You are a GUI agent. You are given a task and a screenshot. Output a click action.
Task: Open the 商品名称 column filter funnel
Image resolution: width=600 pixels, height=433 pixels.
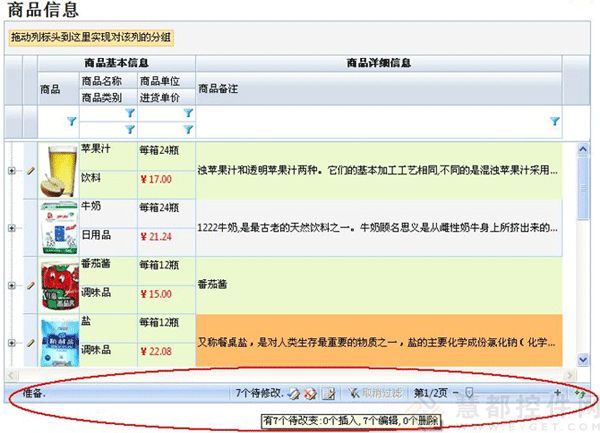point(129,114)
